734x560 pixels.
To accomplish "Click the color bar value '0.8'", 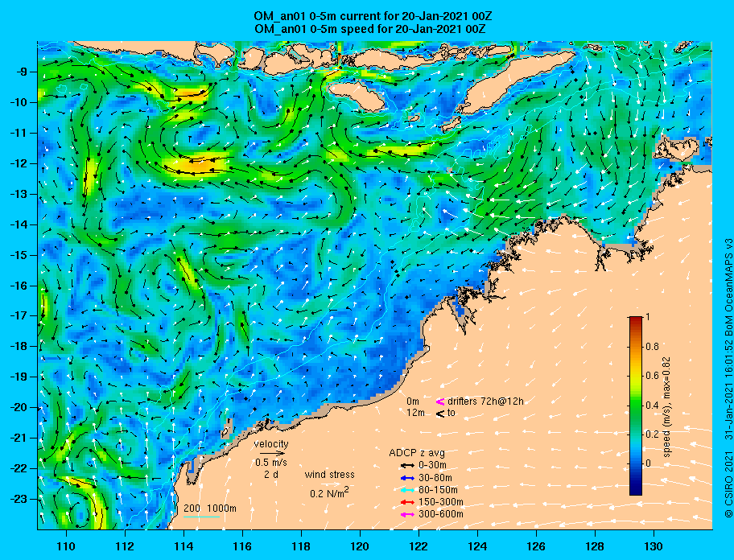I will 652,346.
